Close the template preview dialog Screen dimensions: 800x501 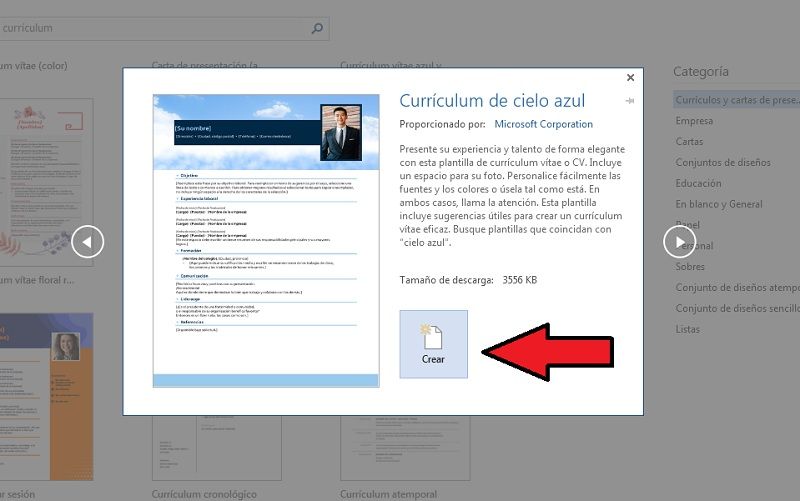pyautogui.click(x=630, y=77)
